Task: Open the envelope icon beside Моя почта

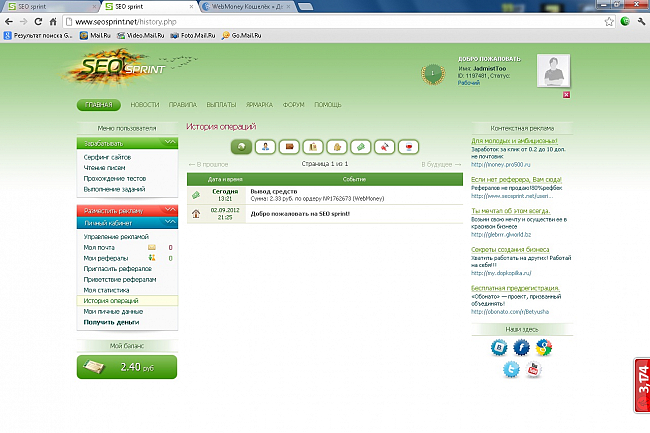Action: point(152,247)
